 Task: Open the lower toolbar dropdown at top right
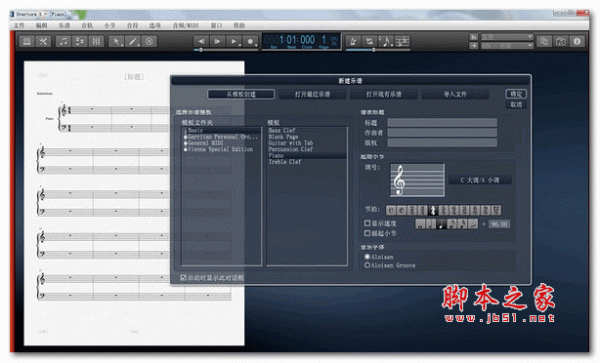pyautogui.click(x=507, y=46)
